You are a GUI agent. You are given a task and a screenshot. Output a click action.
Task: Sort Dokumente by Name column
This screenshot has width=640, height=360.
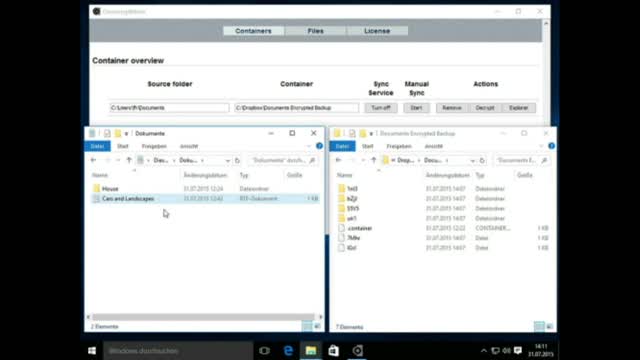pos(100,175)
